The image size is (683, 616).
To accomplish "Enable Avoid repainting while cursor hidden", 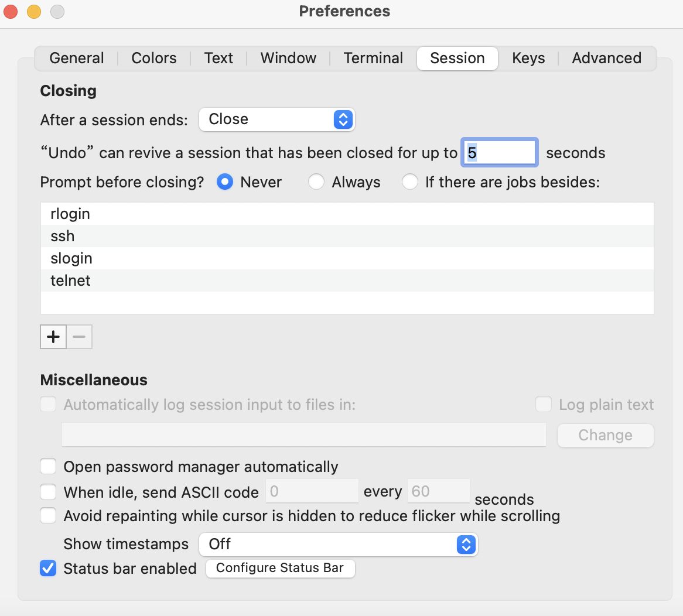I will tap(48, 516).
